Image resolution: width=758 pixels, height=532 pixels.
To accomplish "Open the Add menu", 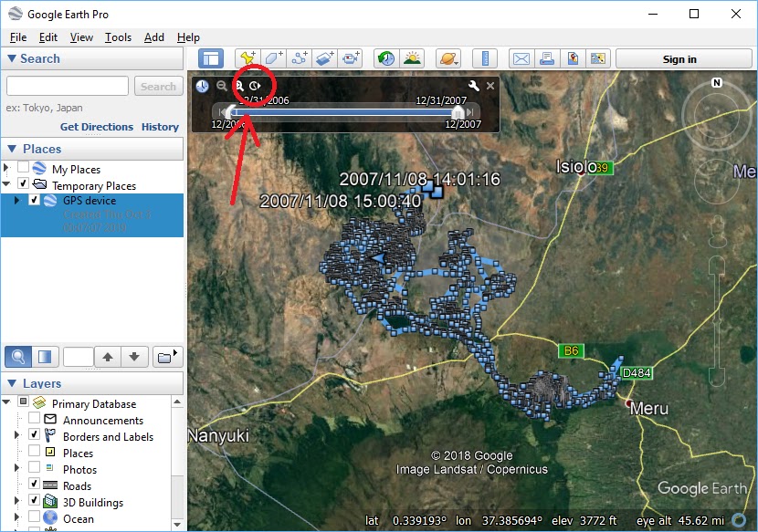I will 154,37.
